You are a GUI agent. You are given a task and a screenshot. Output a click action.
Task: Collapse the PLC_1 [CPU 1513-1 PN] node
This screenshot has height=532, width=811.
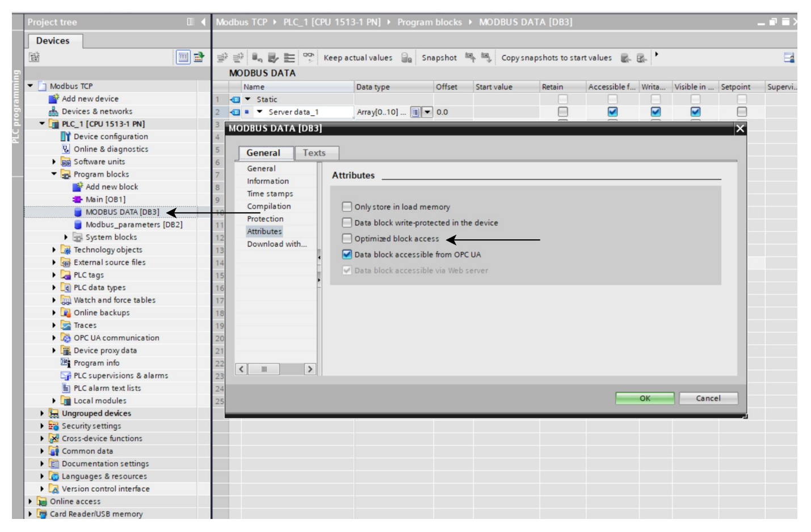click(42, 124)
